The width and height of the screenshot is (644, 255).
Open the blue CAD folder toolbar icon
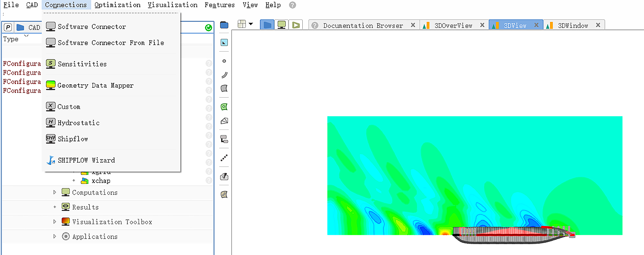pos(224,25)
